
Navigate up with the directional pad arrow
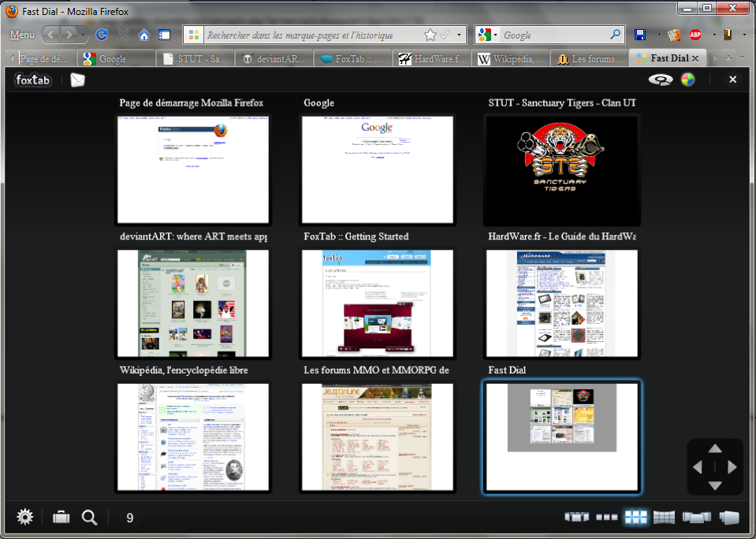coord(715,448)
